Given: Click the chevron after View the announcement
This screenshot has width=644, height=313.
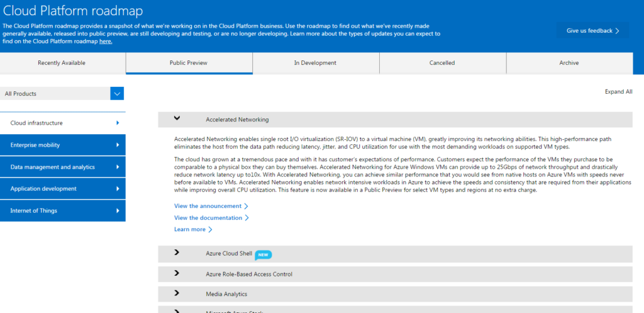Looking at the screenshot, I should tap(246, 206).
